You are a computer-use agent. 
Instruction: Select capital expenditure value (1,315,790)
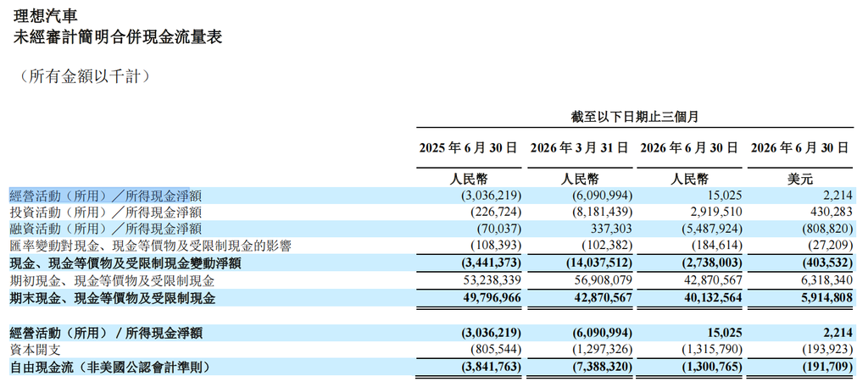coord(712,350)
